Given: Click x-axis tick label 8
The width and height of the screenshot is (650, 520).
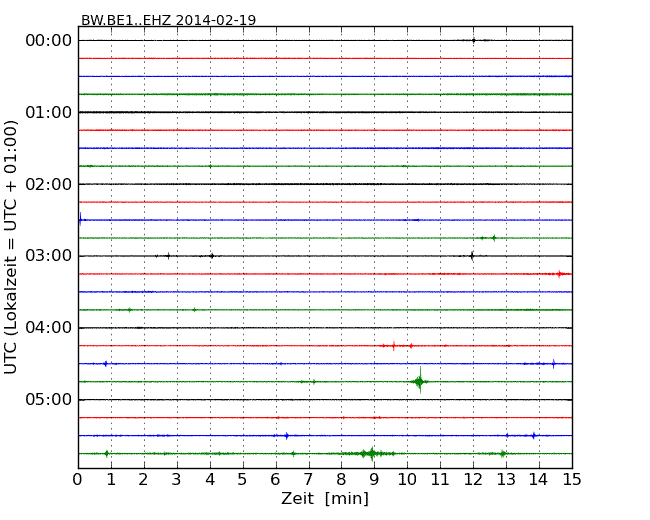Looking at the screenshot, I should [341, 480].
